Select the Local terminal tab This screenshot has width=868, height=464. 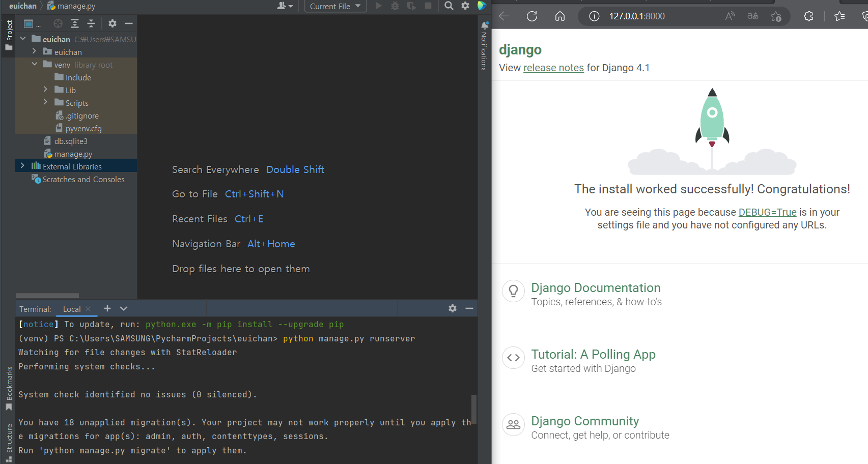[x=72, y=309]
